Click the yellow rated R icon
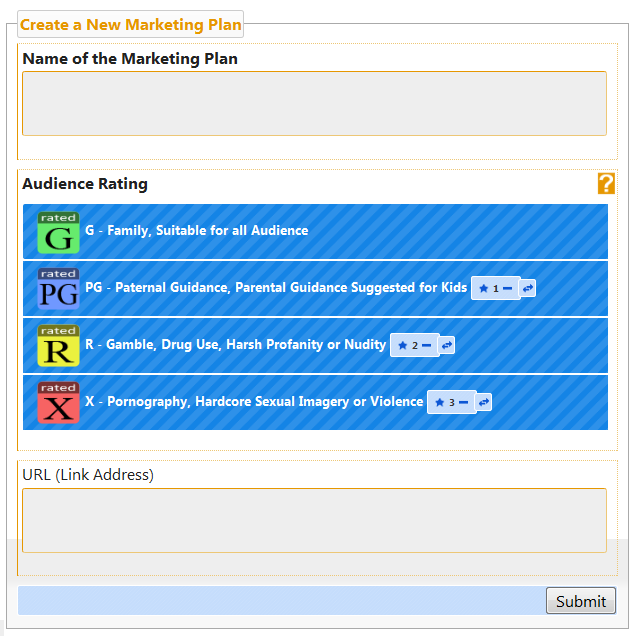This screenshot has width=637, height=637. pyautogui.click(x=58, y=346)
